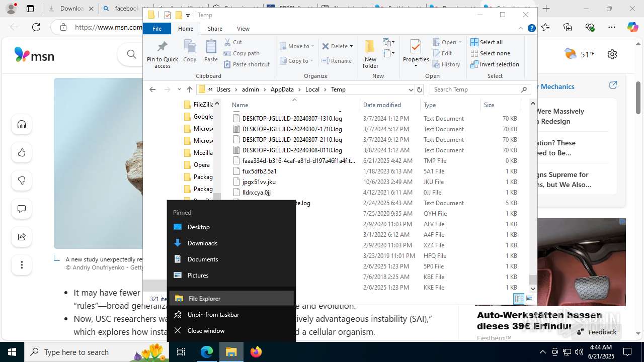Screen dimensions: 644x362
Task: Click the Paste icon in the ribbon
Action: [x=211, y=51]
